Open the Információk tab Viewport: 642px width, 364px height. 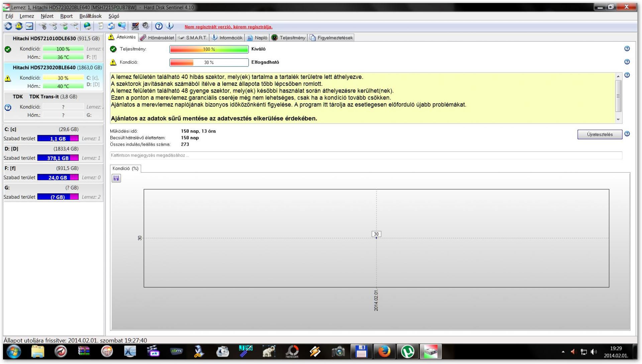click(x=227, y=38)
